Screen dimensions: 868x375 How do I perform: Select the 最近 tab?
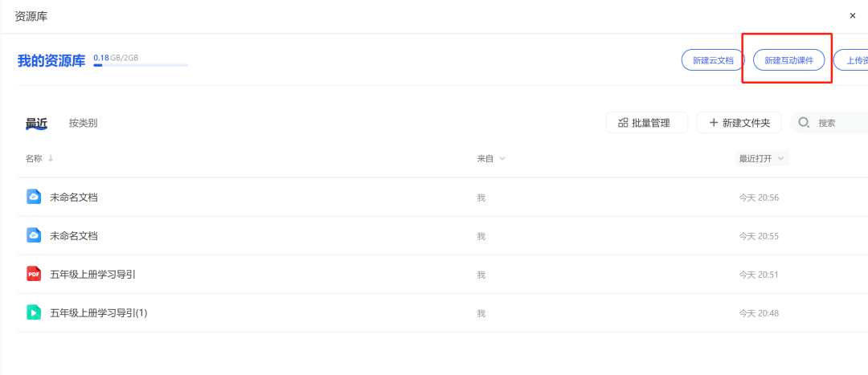36,123
